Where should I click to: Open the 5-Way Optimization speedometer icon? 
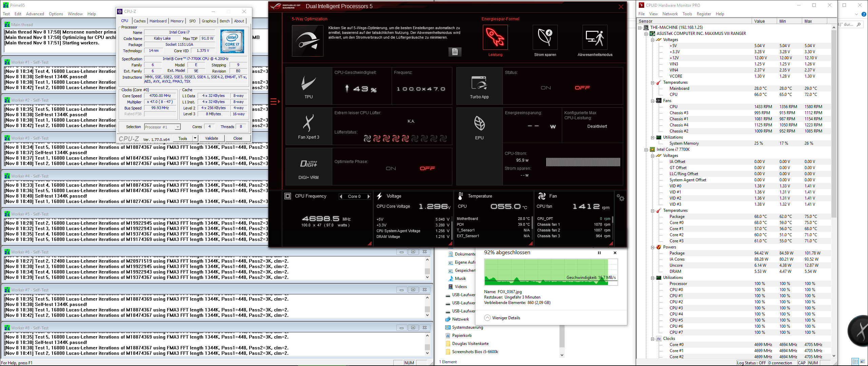(307, 41)
